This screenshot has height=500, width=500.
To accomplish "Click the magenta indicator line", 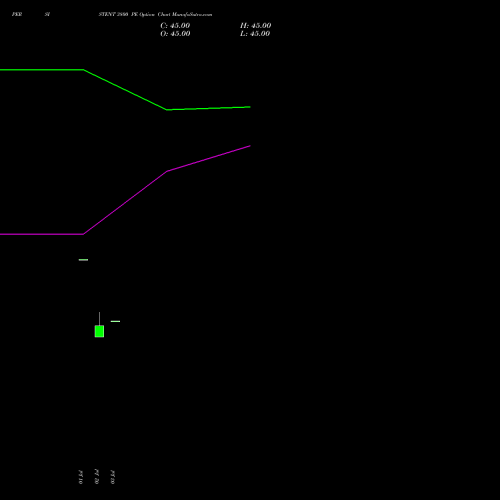I will [125, 203].
